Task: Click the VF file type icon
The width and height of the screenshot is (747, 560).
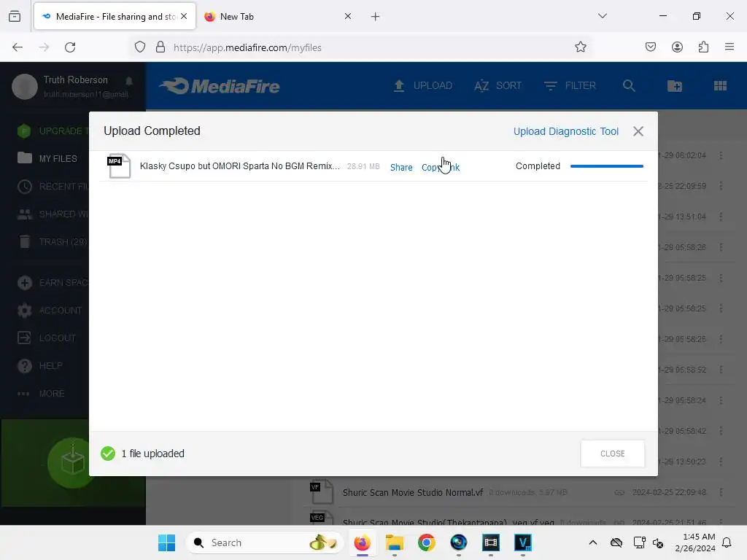Action: click(x=322, y=492)
